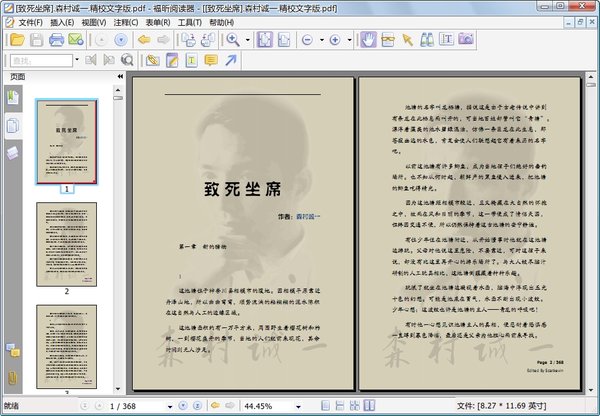Click the zoom out minus button
The height and width of the screenshot is (416, 600).
(x=307, y=40)
